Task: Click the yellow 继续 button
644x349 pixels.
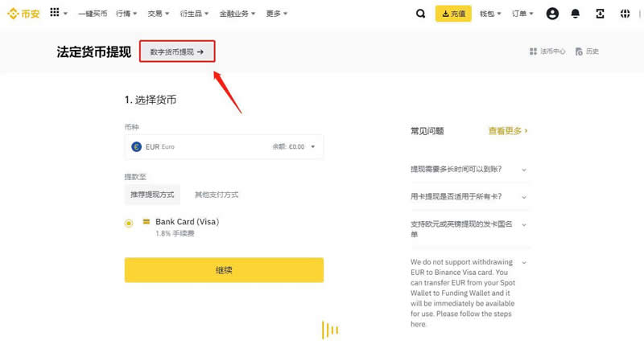Action: pyautogui.click(x=224, y=270)
